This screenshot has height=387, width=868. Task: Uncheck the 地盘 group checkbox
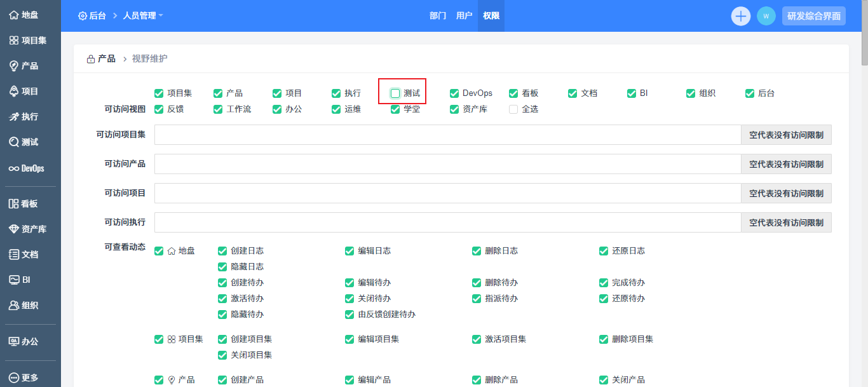159,251
